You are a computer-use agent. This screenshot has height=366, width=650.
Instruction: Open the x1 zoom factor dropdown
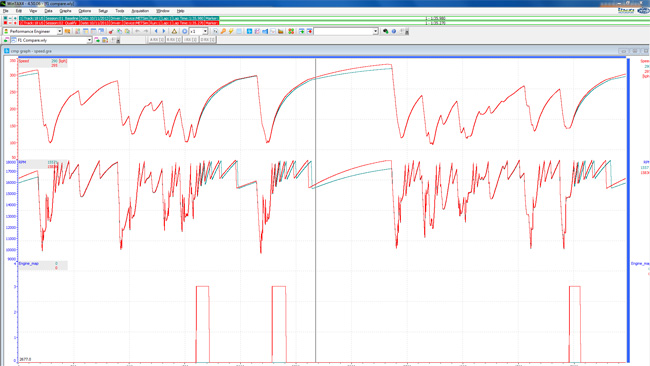205,32
